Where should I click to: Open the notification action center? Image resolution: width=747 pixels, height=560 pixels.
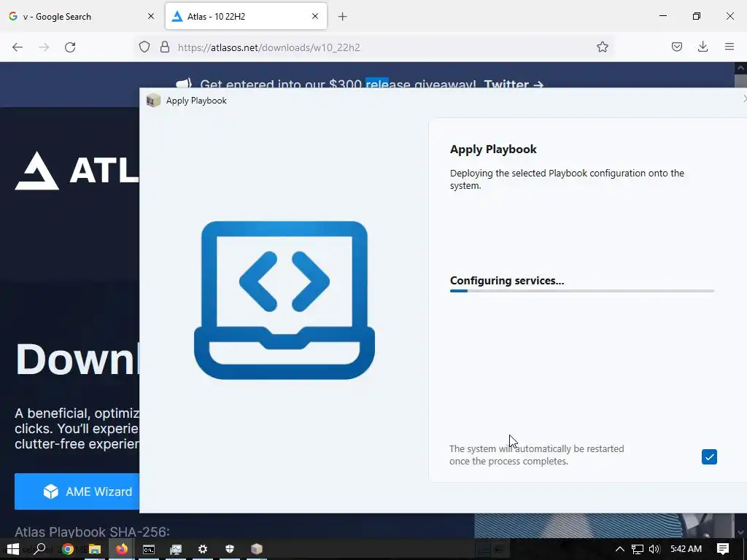point(723,549)
